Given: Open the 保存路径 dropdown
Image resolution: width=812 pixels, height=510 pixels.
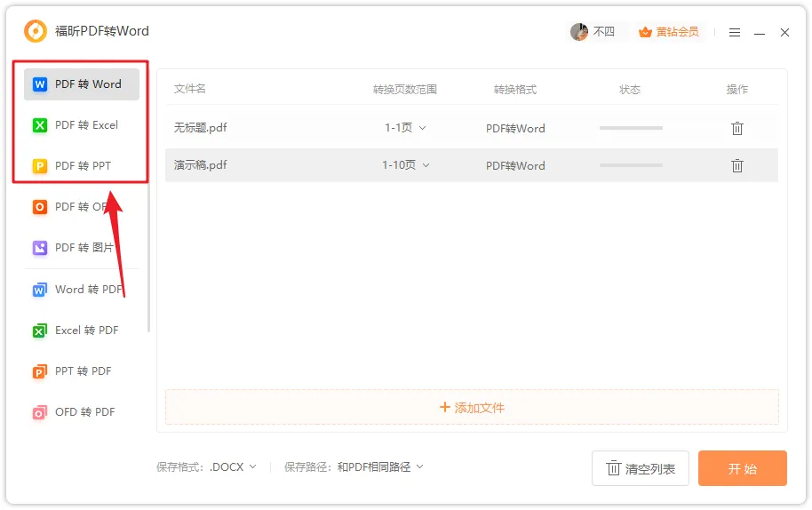Looking at the screenshot, I should click(380, 467).
